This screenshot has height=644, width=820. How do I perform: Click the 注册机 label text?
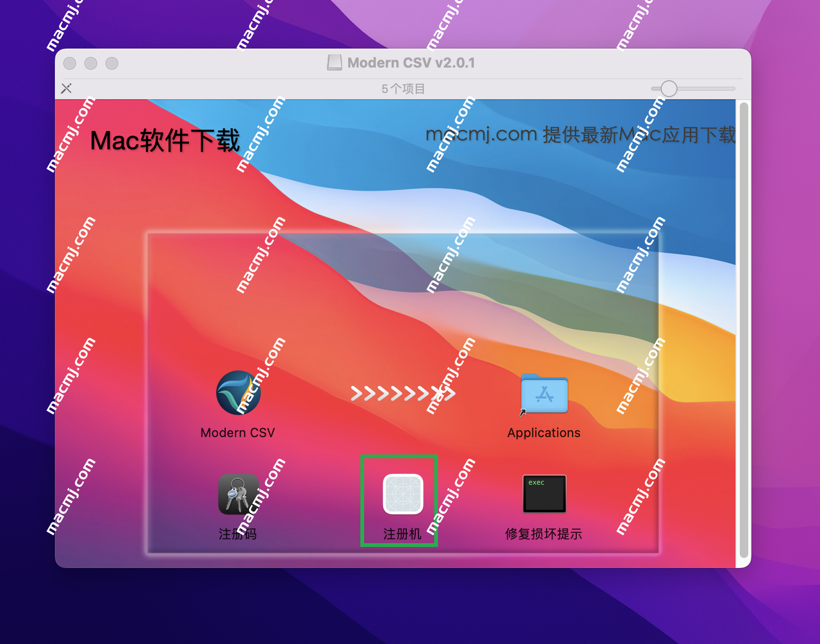tap(403, 534)
